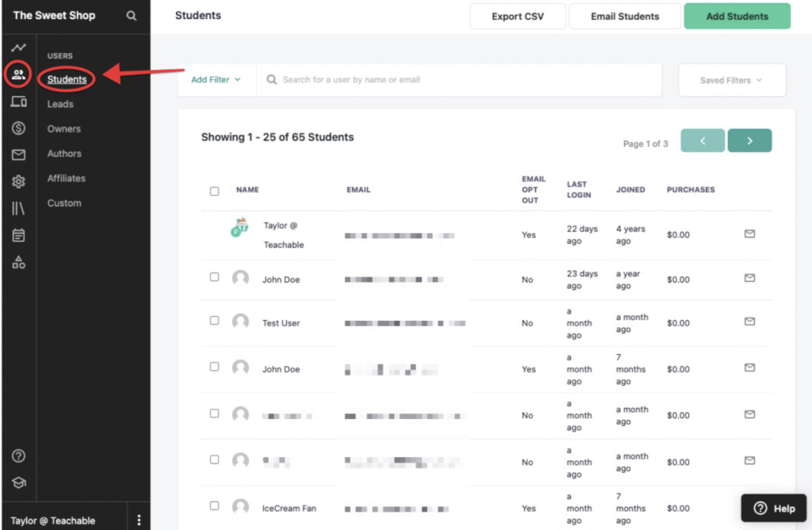Check the box for the fifth student row
Viewport: 812px width, 530px height.
(x=214, y=413)
